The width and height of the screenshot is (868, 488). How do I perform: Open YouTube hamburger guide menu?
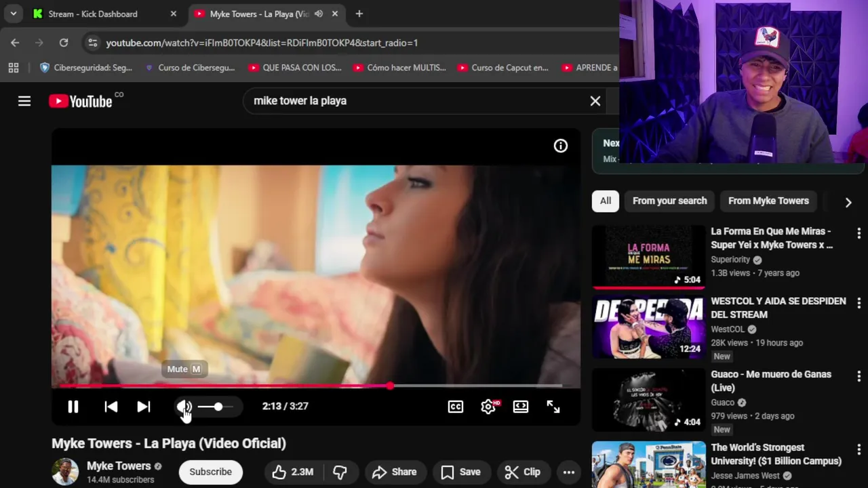coord(24,101)
